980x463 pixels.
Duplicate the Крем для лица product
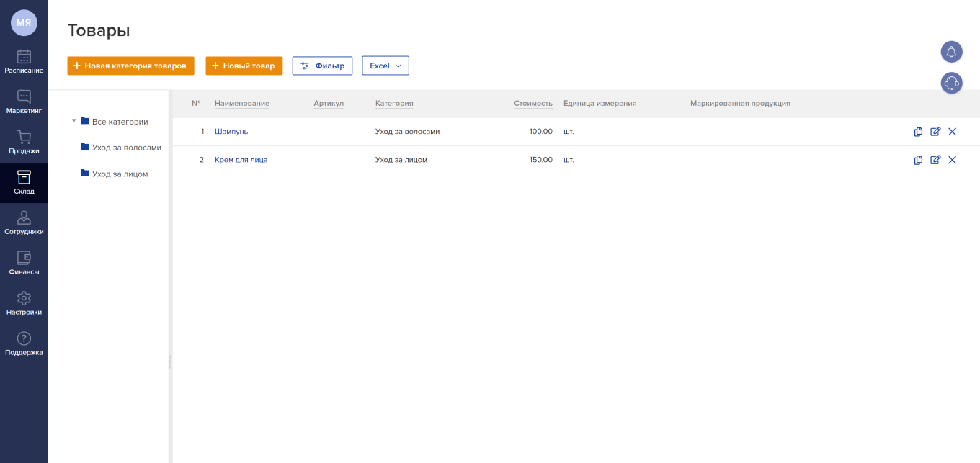point(918,160)
